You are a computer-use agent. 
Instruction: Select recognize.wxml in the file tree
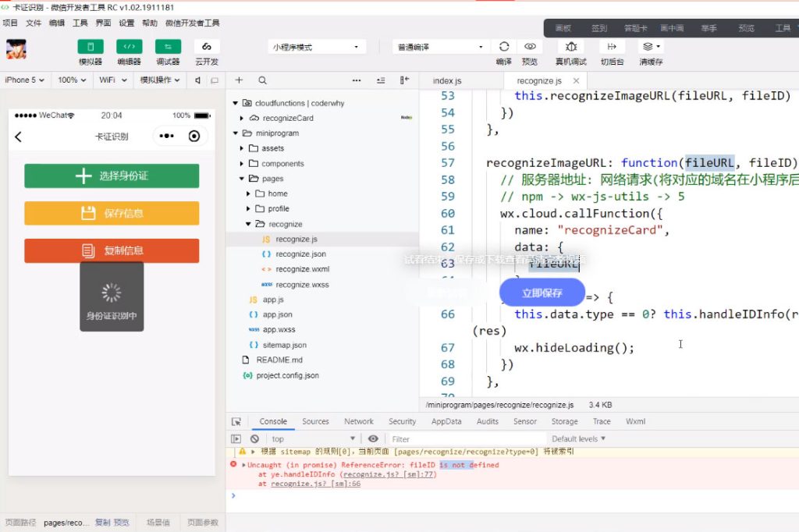click(302, 269)
